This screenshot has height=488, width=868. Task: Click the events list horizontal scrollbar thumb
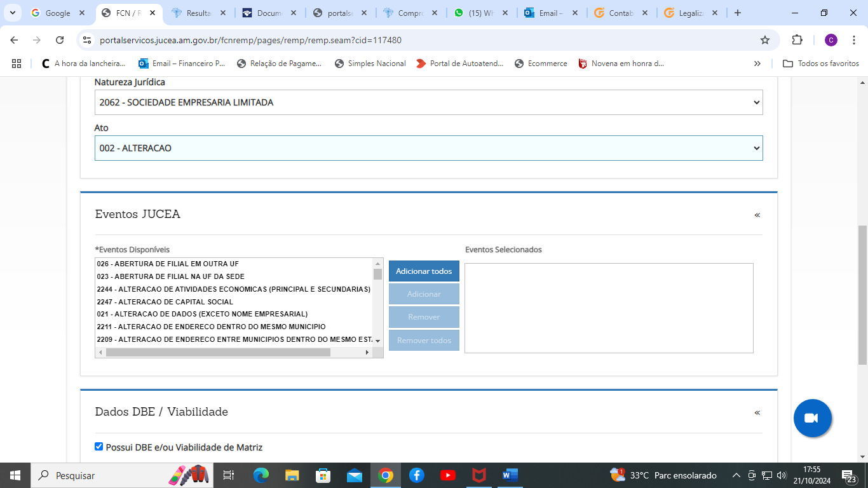pos(218,352)
